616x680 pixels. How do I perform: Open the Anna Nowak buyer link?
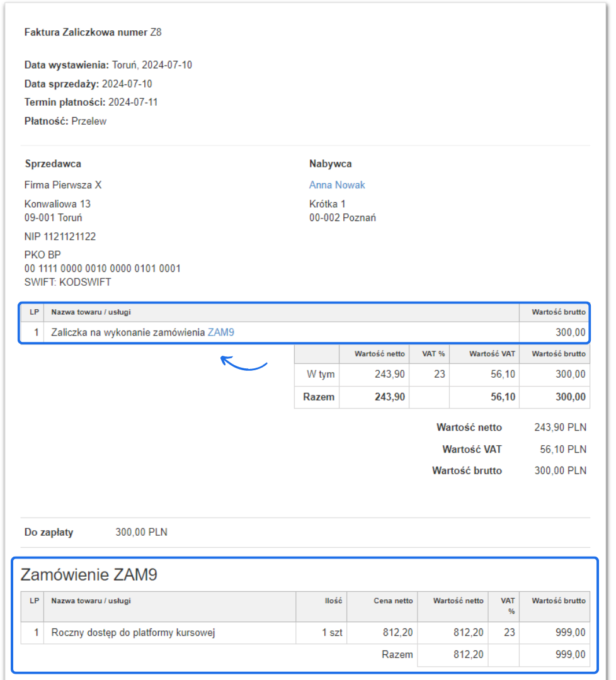(337, 185)
